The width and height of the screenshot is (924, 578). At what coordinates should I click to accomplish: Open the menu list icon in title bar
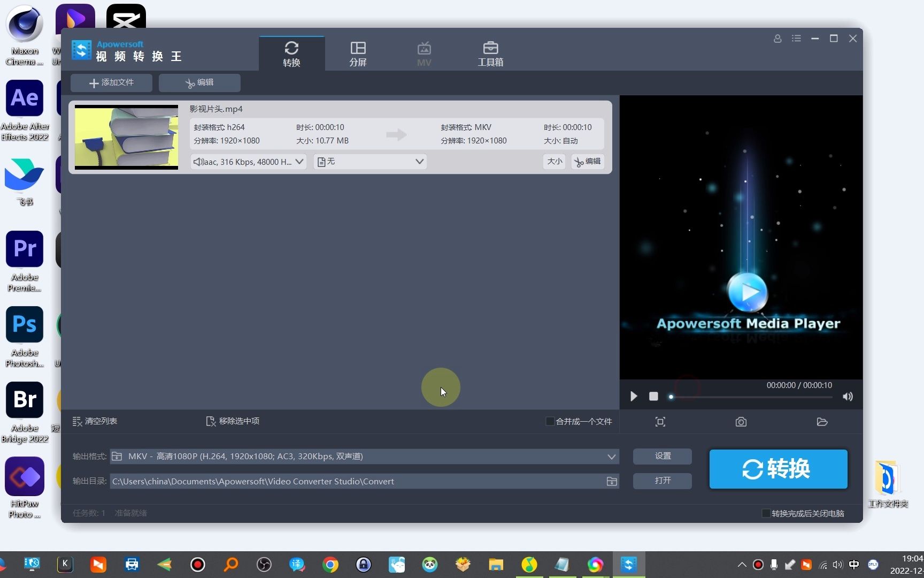point(796,39)
